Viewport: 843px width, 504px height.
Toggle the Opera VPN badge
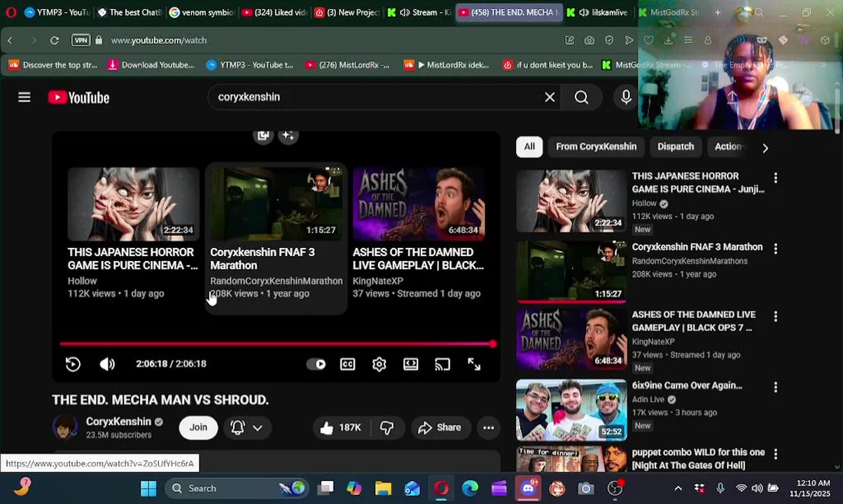[81, 41]
